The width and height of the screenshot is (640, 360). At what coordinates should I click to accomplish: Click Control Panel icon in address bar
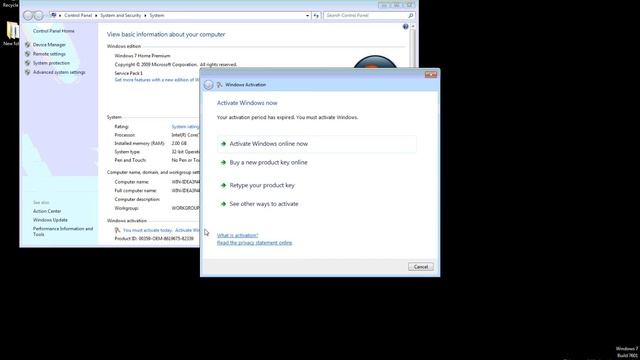[53, 16]
